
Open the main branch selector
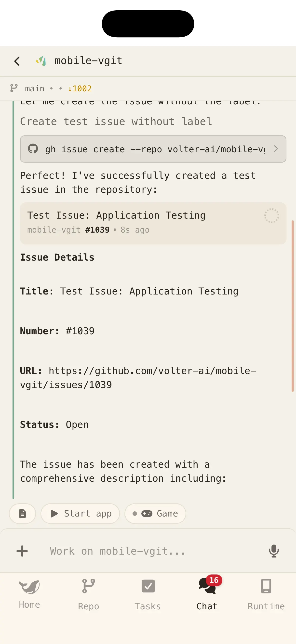[34, 88]
